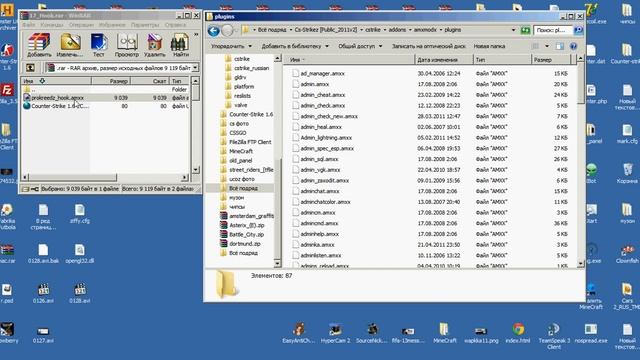The image size is (640, 360).
Task: Click the cstrike breadcrumb in address bar
Action: click(373, 30)
